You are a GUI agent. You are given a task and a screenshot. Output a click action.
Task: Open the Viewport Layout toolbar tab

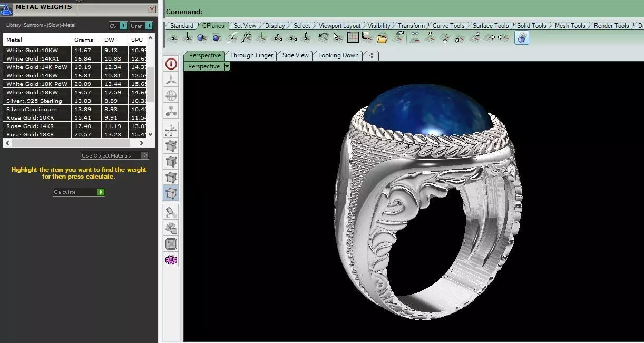click(x=340, y=25)
